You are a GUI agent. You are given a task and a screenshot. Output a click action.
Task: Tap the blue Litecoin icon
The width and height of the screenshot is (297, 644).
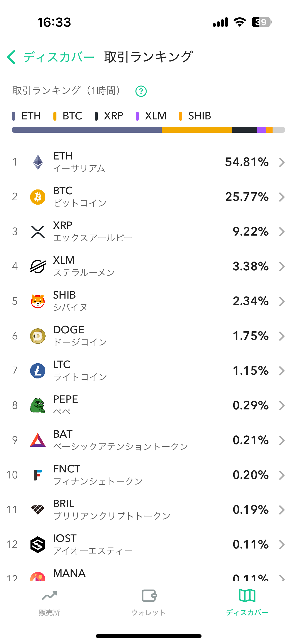38,371
